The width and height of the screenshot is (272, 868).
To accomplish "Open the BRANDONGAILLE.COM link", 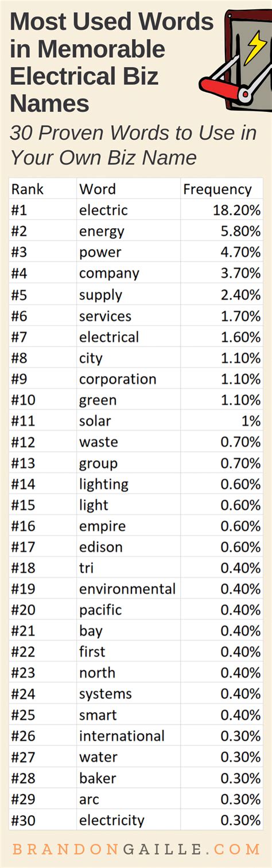I will 136,849.
